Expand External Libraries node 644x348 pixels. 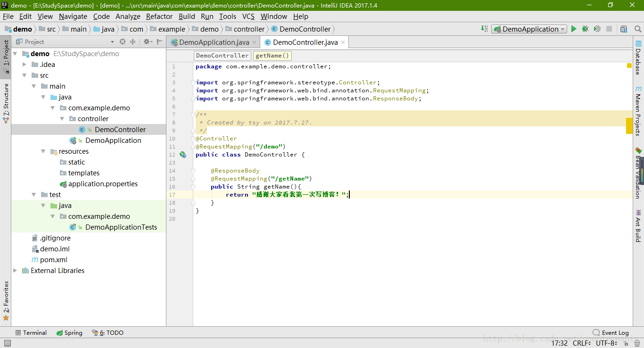tap(15, 271)
